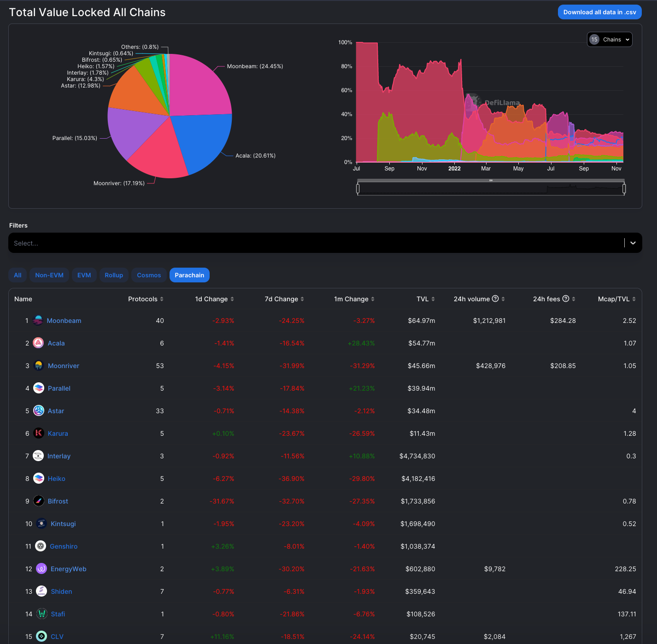
Task: Click Moonriver 24h fees $208.85
Action: pyautogui.click(x=563, y=366)
